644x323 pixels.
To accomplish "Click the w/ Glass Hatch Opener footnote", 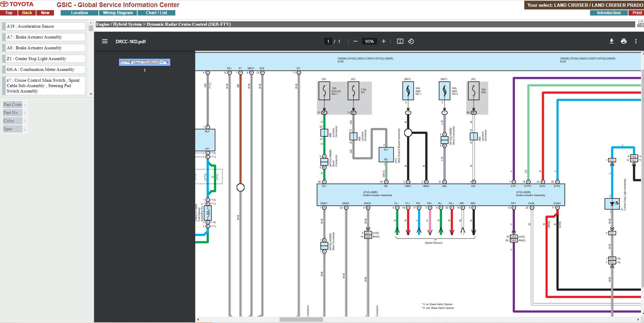I will coord(437,304).
